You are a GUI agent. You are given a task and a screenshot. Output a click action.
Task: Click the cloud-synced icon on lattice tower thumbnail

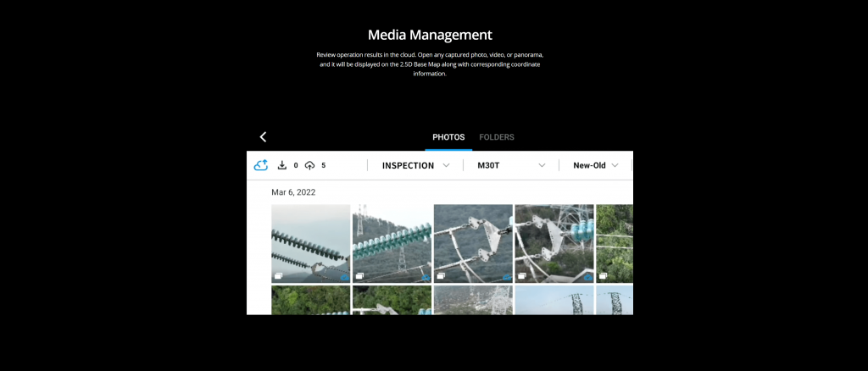pyautogui.click(x=588, y=277)
